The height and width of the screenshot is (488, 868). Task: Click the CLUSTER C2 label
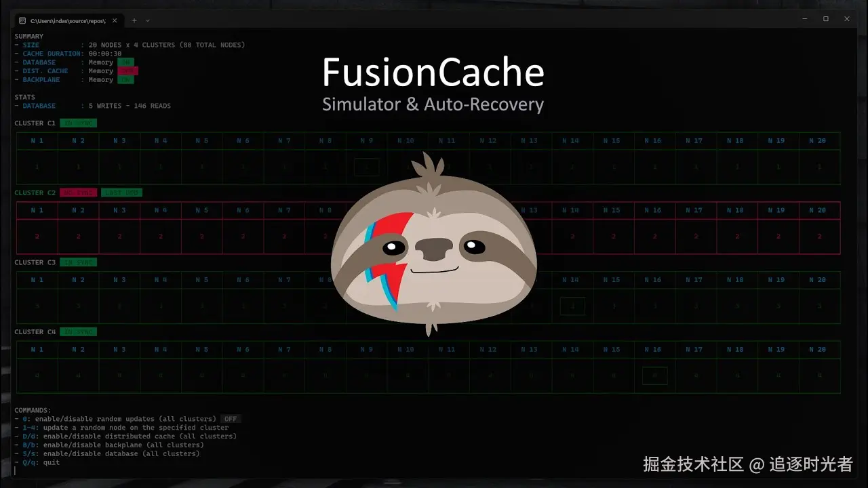(35, 193)
